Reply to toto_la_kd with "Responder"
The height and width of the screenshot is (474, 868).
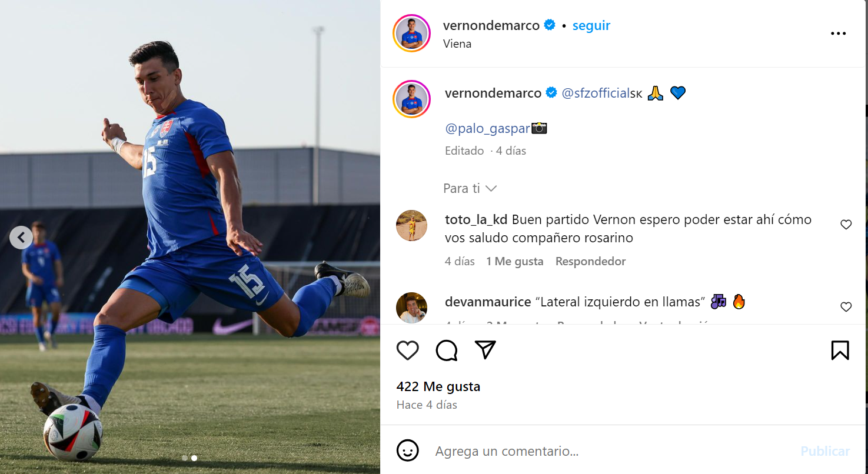pyautogui.click(x=590, y=261)
